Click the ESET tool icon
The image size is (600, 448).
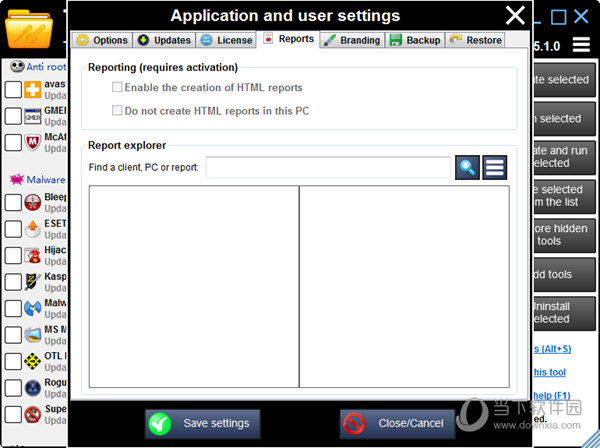point(33,229)
